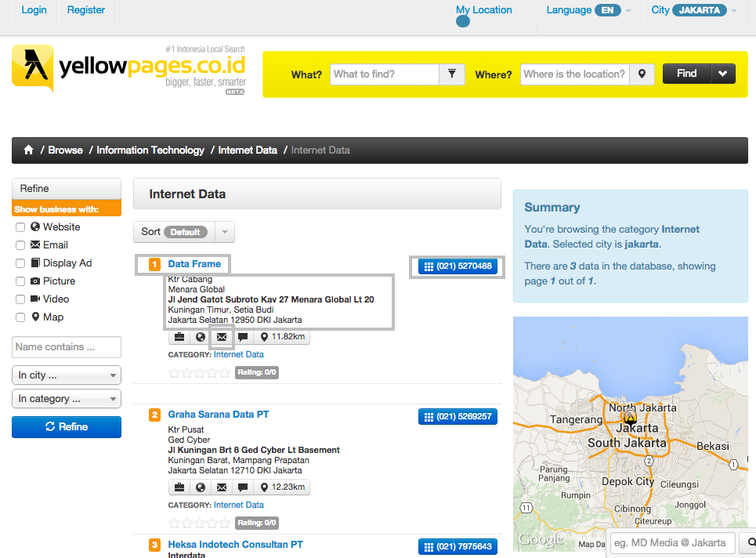Click the location pin icon in Where field
This screenshot has width=756, height=558.
(642, 74)
